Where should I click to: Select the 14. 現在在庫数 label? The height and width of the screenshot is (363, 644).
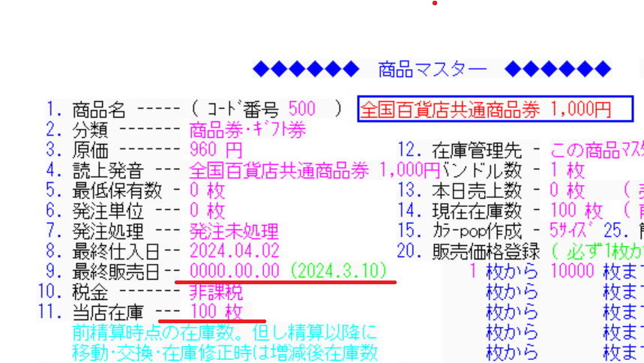click(x=459, y=211)
